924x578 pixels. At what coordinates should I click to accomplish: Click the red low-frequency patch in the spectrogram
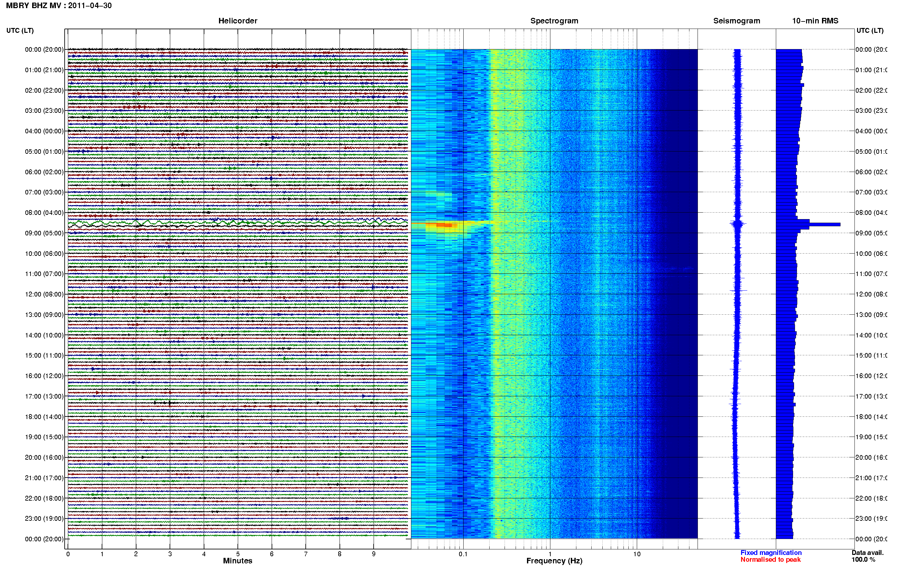[x=443, y=226]
